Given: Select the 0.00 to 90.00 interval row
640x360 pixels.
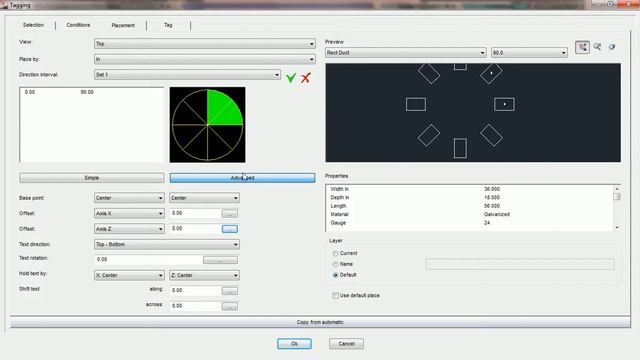Looking at the screenshot, I should point(92,92).
